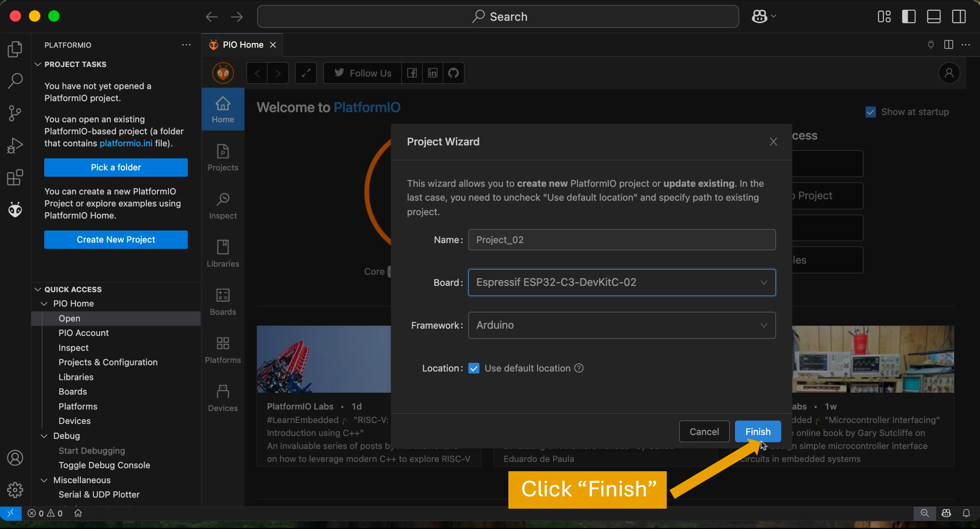Toggle bottom panel visibility
This screenshot has height=529, width=980.
click(x=934, y=17)
